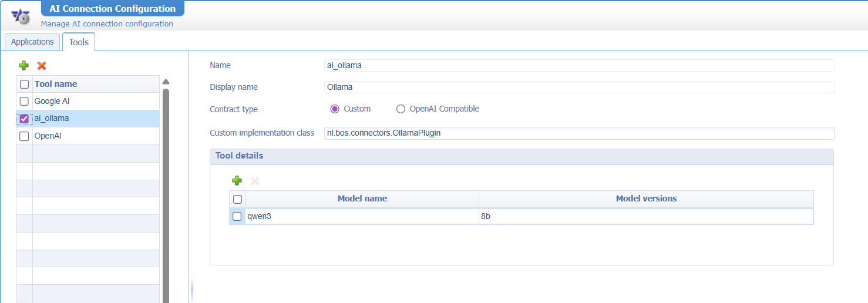The image size is (868, 303).
Task: Select the Tools tab
Action: (79, 42)
